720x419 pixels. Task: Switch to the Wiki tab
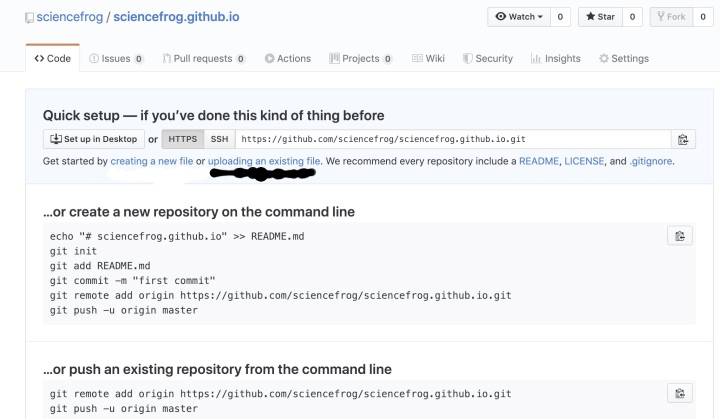(428, 58)
